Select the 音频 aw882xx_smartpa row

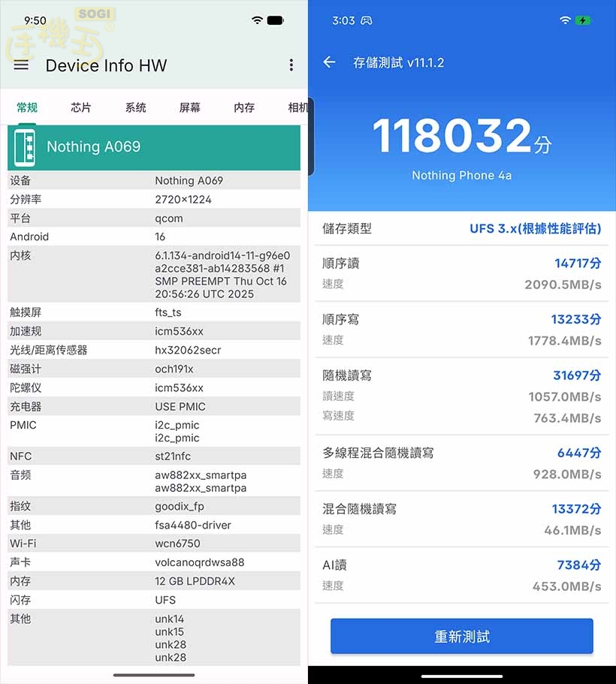[x=154, y=481]
